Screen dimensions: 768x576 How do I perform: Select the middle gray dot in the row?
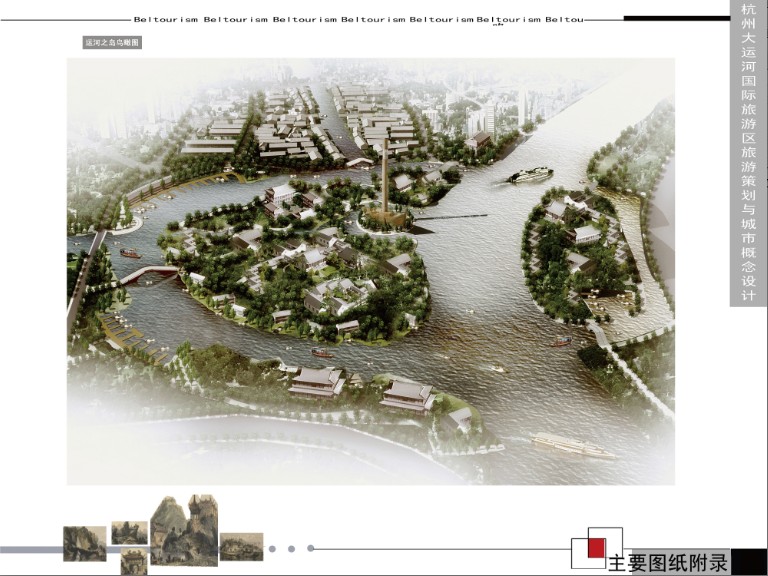tap(291, 548)
